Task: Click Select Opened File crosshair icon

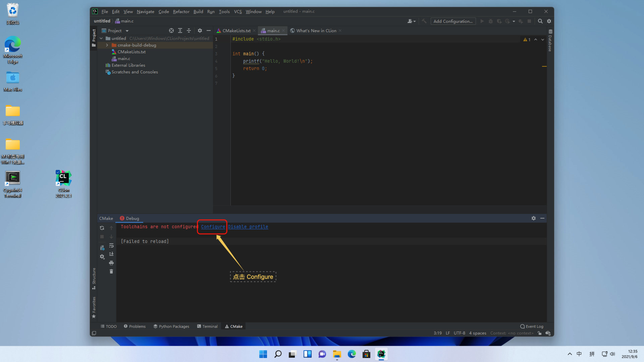Action: pos(171,31)
